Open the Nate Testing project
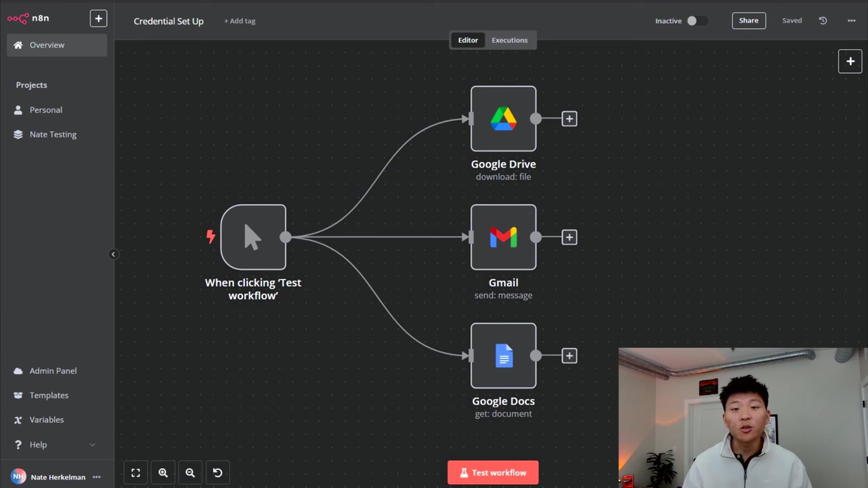 (57, 134)
